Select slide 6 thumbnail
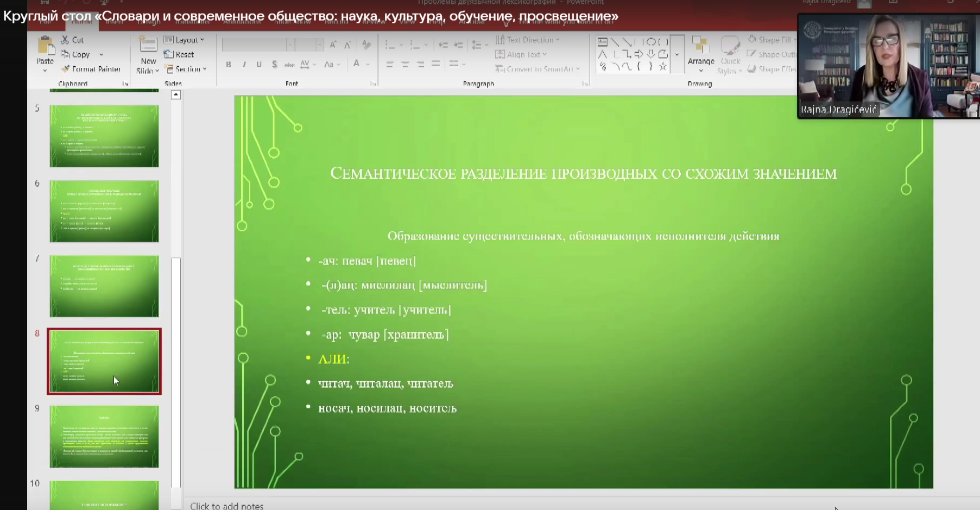 104,211
